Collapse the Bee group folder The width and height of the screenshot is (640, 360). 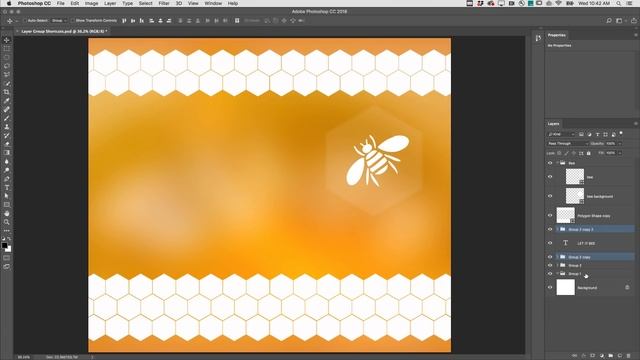pos(558,163)
